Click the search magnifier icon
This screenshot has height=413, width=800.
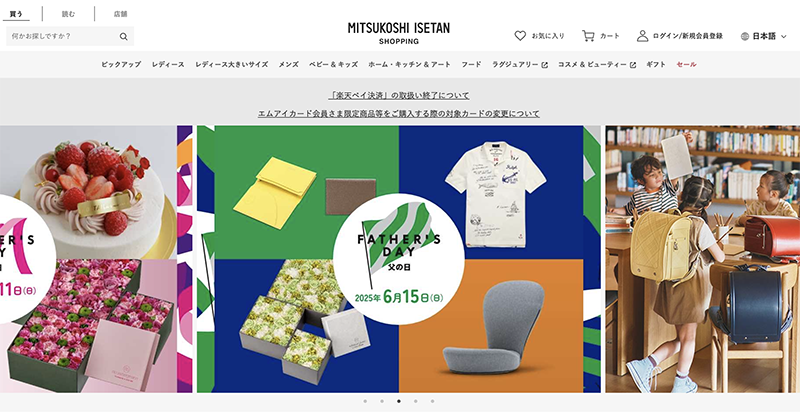[x=123, y=36]
